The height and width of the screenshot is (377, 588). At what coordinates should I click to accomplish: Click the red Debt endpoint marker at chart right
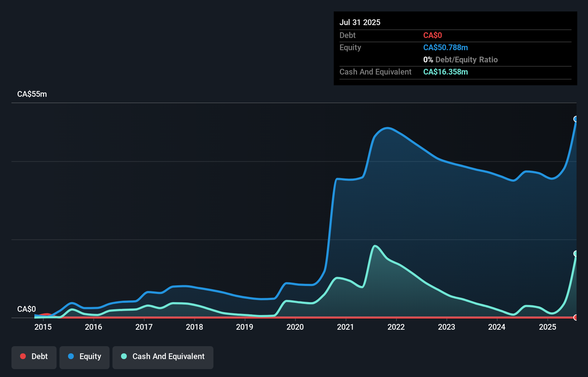(x=575, y=318)
